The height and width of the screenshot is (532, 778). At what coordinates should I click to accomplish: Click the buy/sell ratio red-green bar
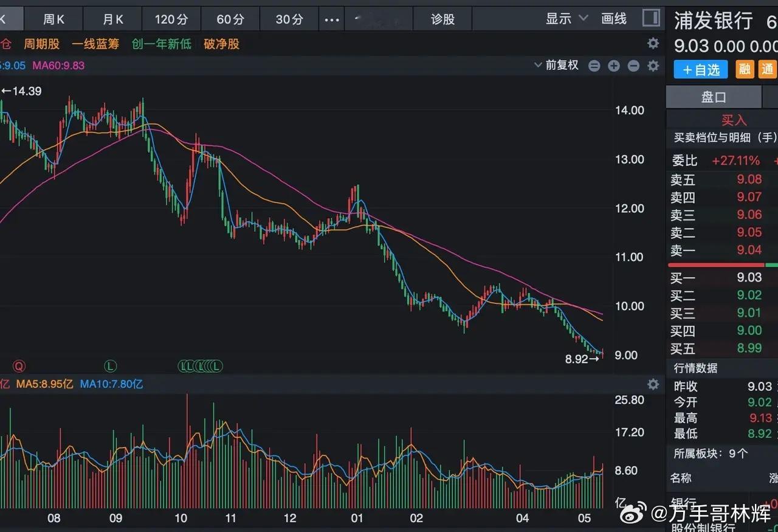tap(723, 265)
